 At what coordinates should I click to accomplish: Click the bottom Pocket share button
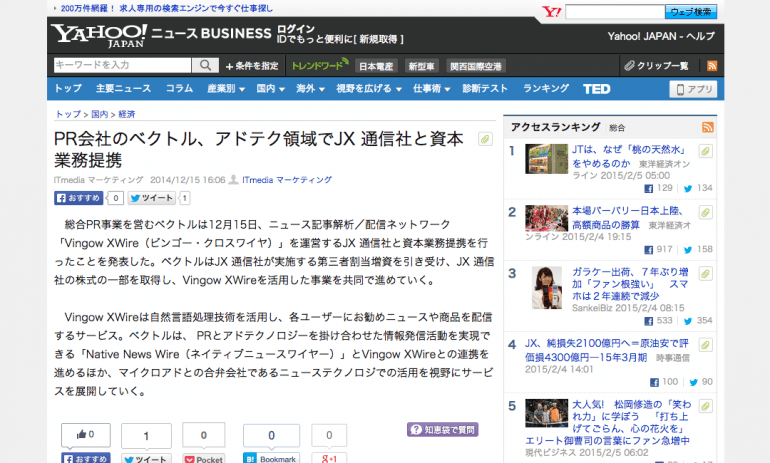204,459
